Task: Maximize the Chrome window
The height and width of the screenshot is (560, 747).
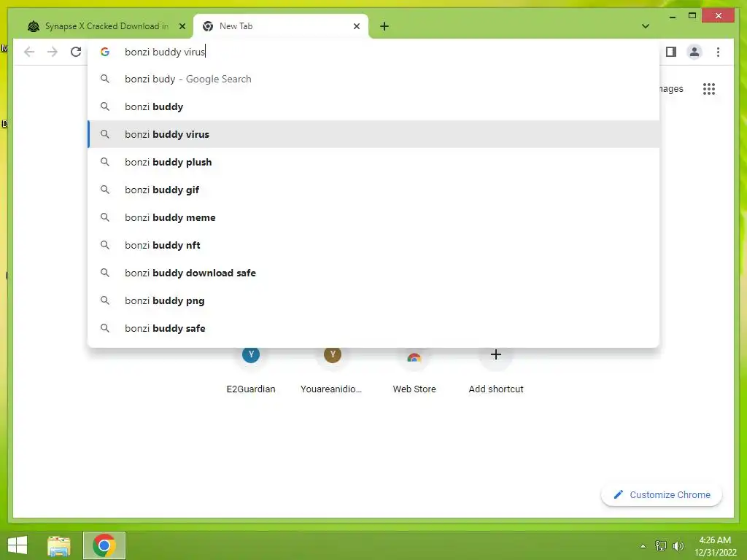Action: 692,16
